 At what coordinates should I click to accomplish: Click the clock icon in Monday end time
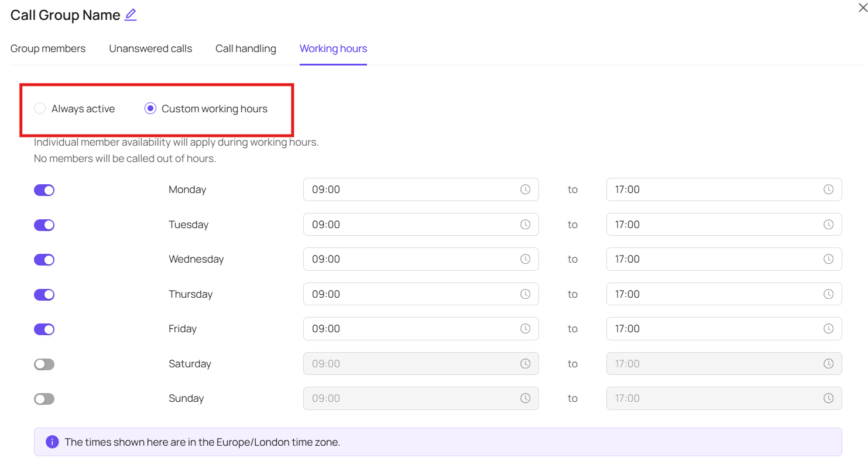(x=829, y=190)
